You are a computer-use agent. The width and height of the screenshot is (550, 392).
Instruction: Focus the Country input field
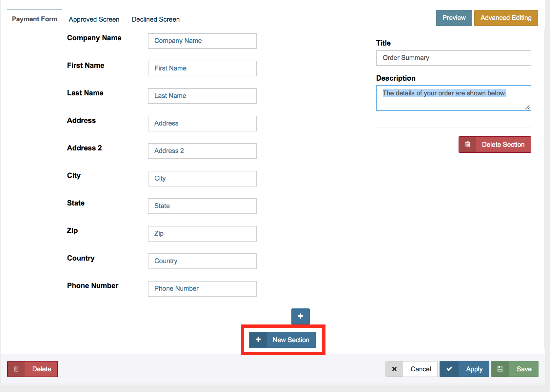(x=202, y=261)
